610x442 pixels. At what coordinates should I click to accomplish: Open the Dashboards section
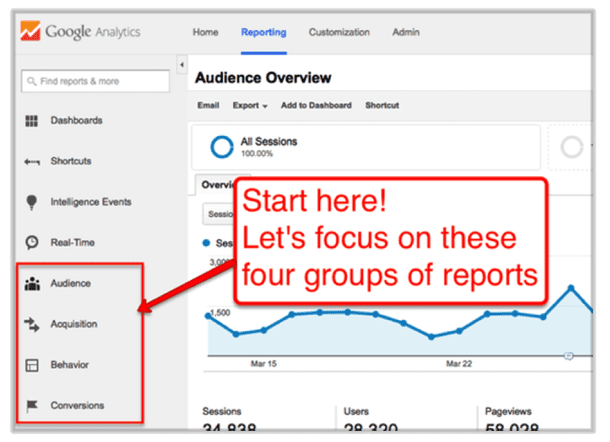click(x=77, y=121)
